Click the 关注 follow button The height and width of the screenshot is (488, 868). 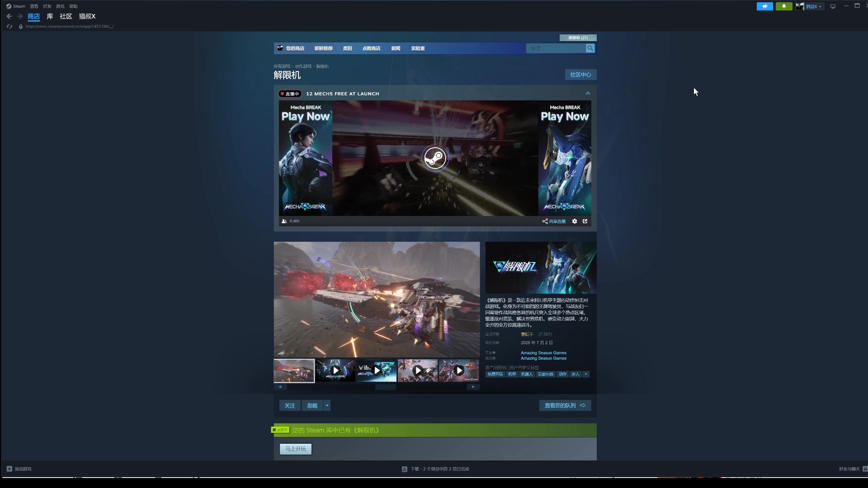[290, 406]
